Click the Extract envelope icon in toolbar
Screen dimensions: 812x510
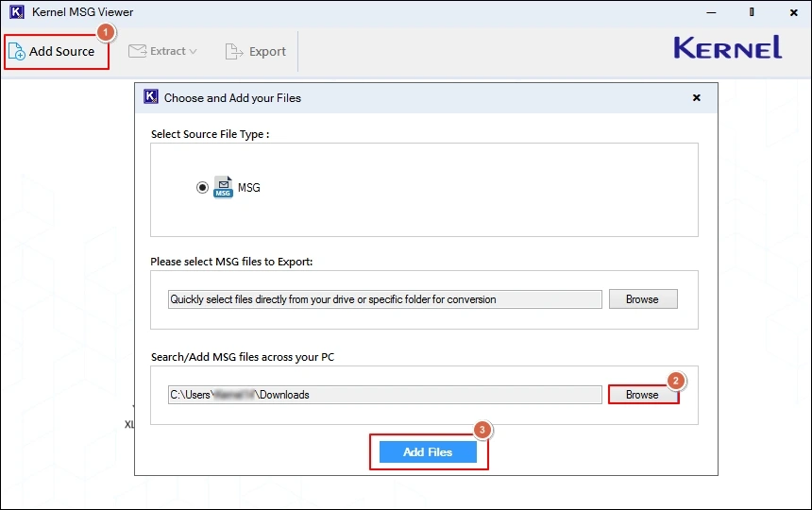137,51
